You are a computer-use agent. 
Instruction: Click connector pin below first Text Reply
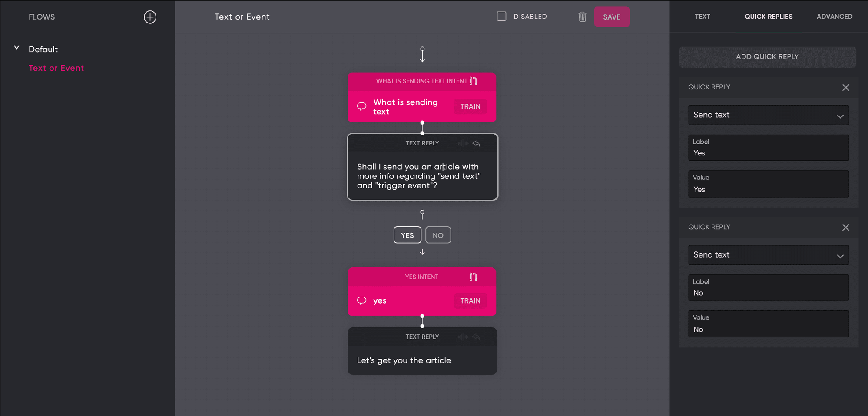tap(422, 215)
